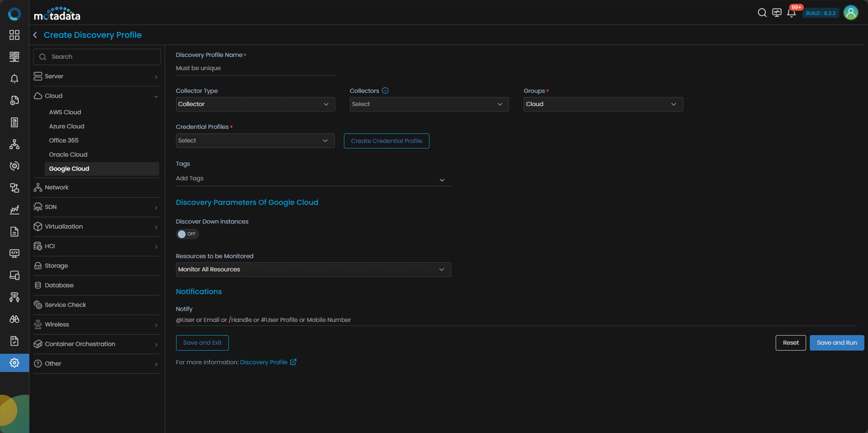
Task: Click the gear-with-arrows icon in left rail
Action: 15,166
